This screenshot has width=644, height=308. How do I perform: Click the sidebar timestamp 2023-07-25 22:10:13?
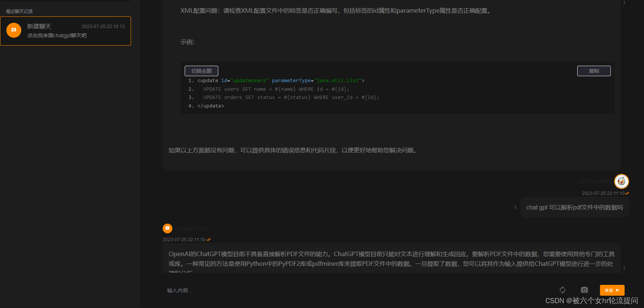click(103, 27)
